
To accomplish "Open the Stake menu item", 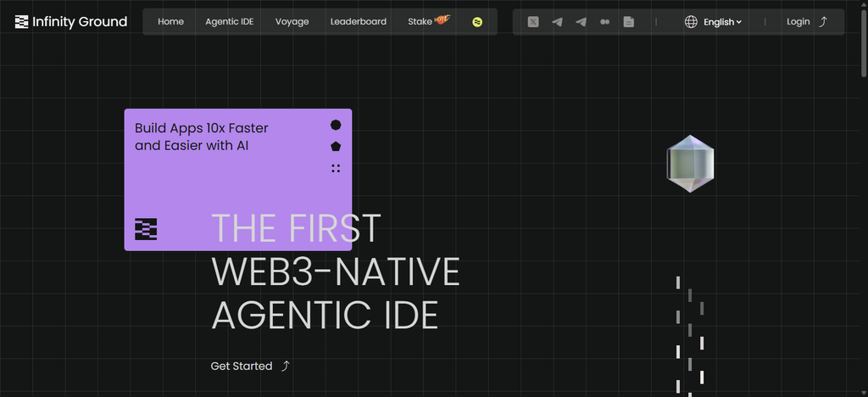I will tap(420, 22).
